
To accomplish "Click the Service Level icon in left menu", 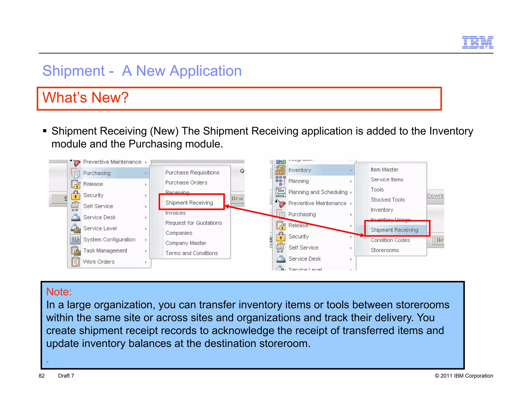I will [76, 228].
